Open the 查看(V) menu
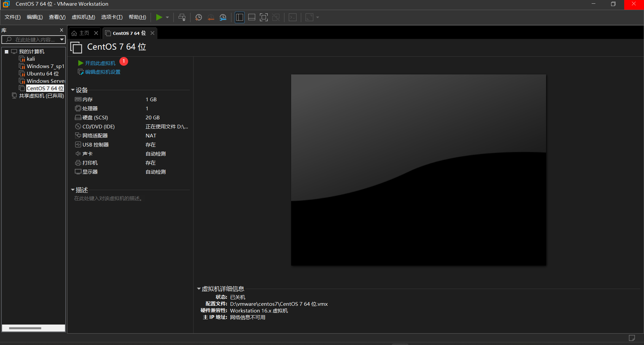Image resolution: width=644 pixels, height=345 pixels. point(57,17)
